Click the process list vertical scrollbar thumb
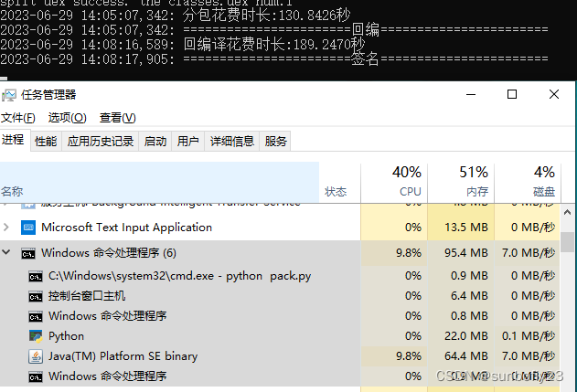Image resolution: width=577 pixels, height=392 pixels. point(568,242)
